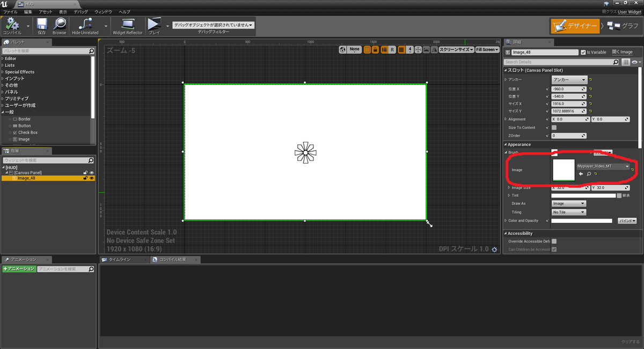Toggle the Is Variable checkbox
The width and height of the screenshot is (644, 349).
[583, 52]
